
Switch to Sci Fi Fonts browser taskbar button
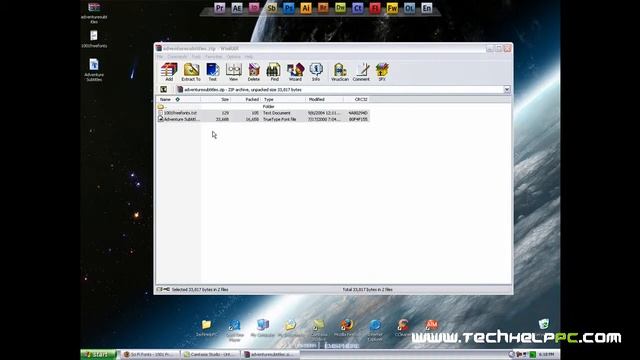click(x=150, y=354)
